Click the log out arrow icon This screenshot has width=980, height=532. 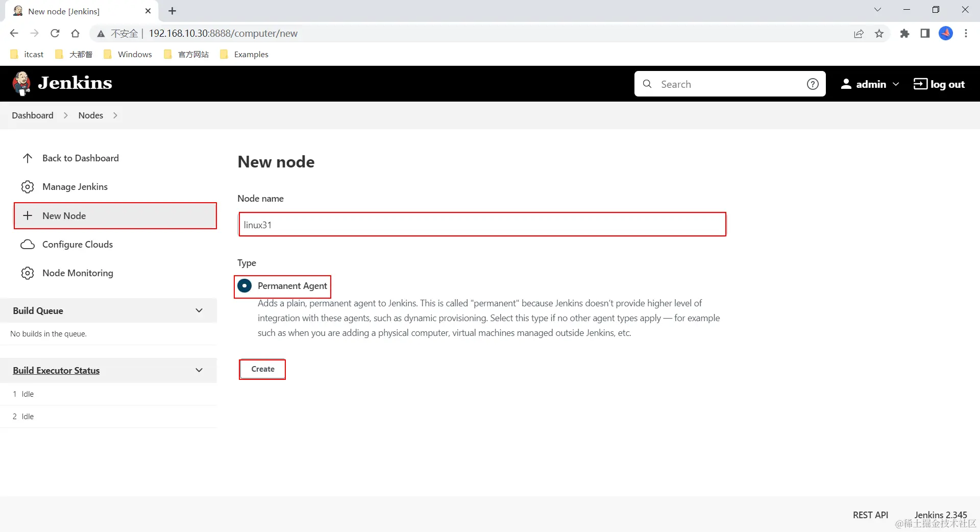920,84
